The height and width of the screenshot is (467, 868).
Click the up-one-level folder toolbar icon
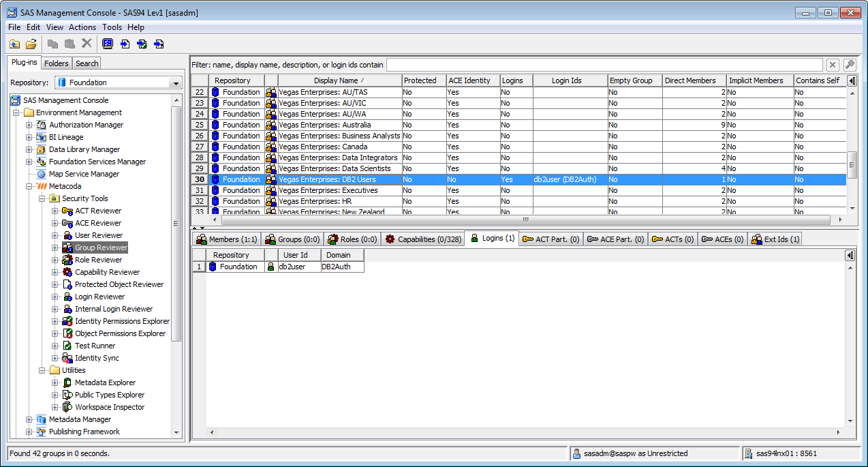(x=14, y=44)
